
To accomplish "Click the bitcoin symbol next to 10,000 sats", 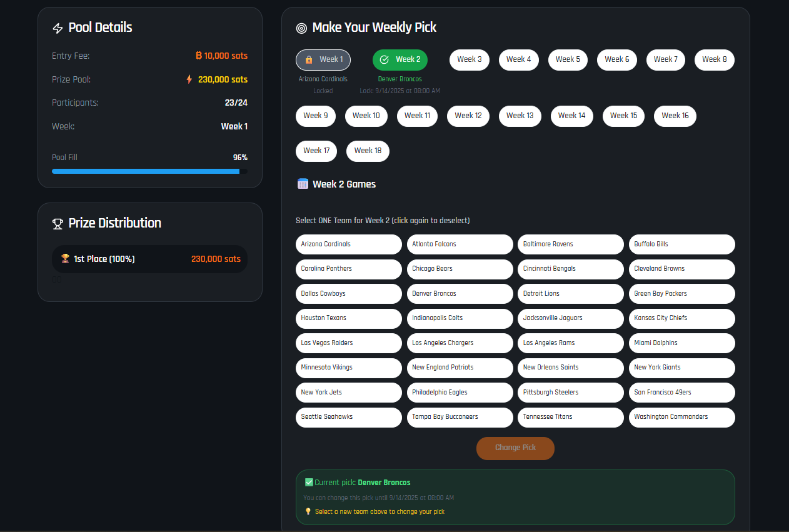I will (x=199, y=56).
